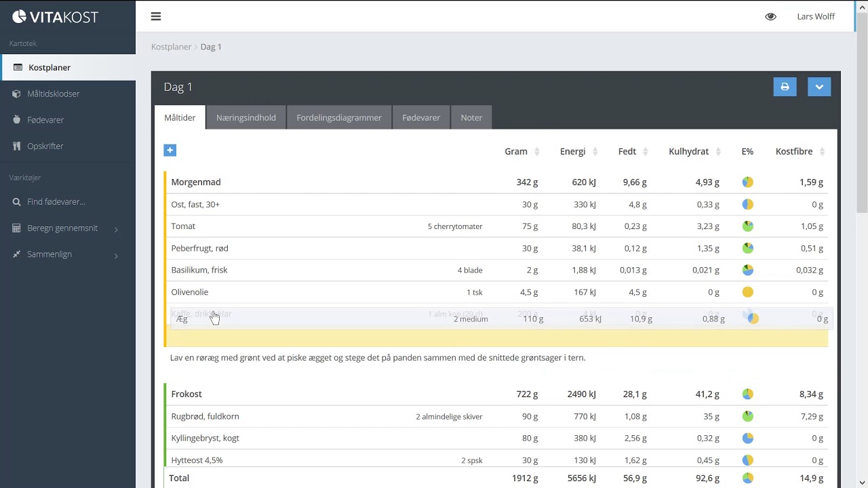Click the VitaKost logo
The height and width of the screenshot is (488, 868).
(56, 17)
